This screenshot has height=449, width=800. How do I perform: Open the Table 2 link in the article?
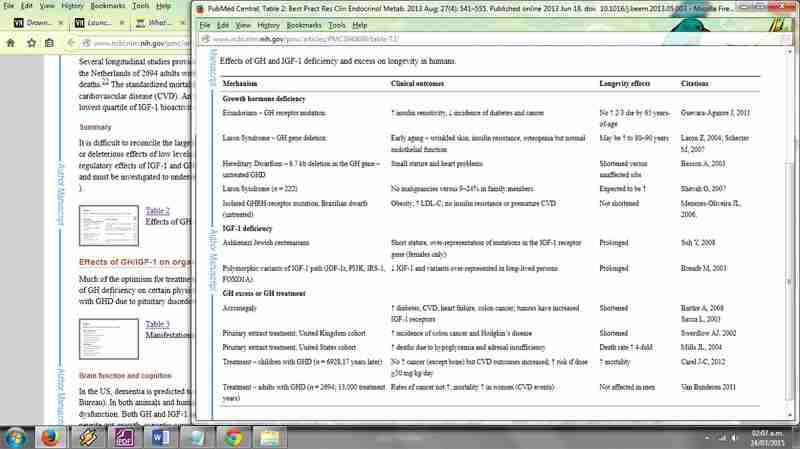click(157, 211)
